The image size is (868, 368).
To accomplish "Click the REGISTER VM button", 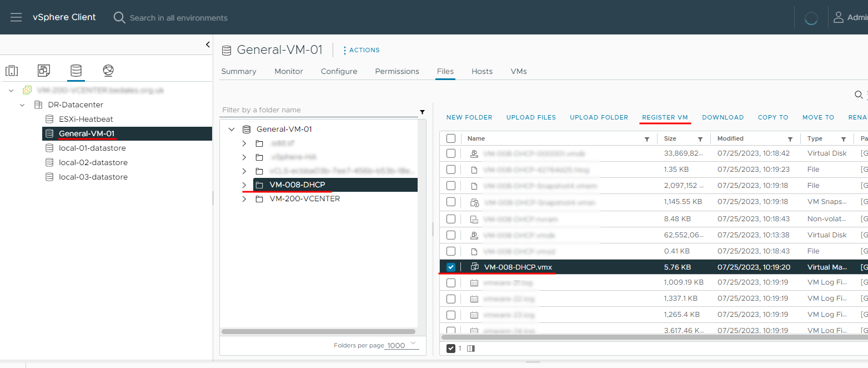I will (x=665, y=117).
